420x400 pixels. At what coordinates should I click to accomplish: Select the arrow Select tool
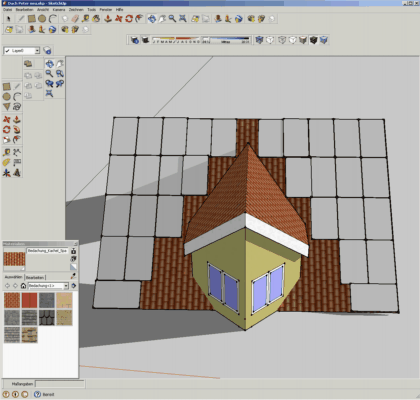[9, 19]
